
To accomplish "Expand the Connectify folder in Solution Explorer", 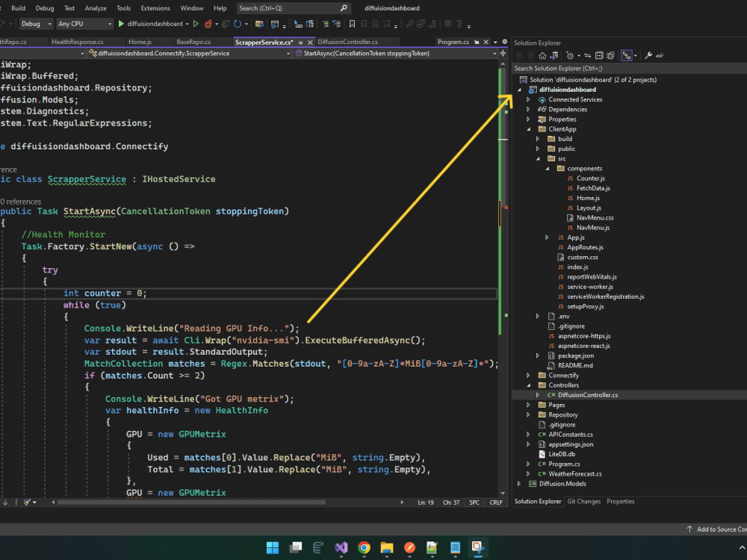I will [528, 376].
